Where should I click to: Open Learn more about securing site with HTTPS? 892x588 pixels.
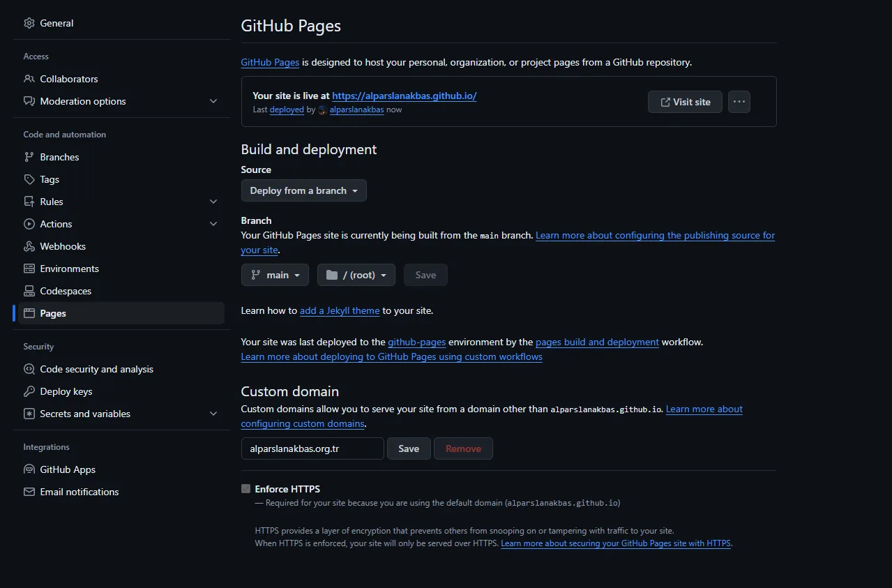[616, 543]
